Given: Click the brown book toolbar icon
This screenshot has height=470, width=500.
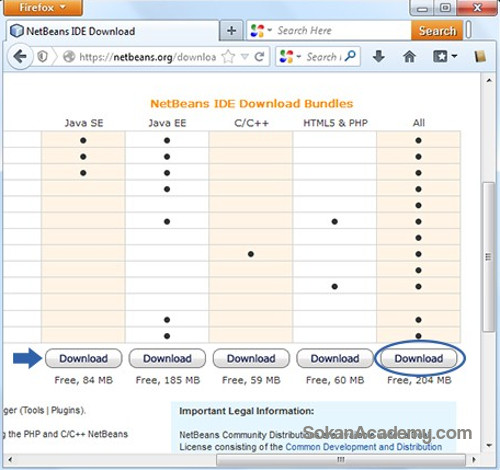Looking at the screenshot, I should [480, 57].
